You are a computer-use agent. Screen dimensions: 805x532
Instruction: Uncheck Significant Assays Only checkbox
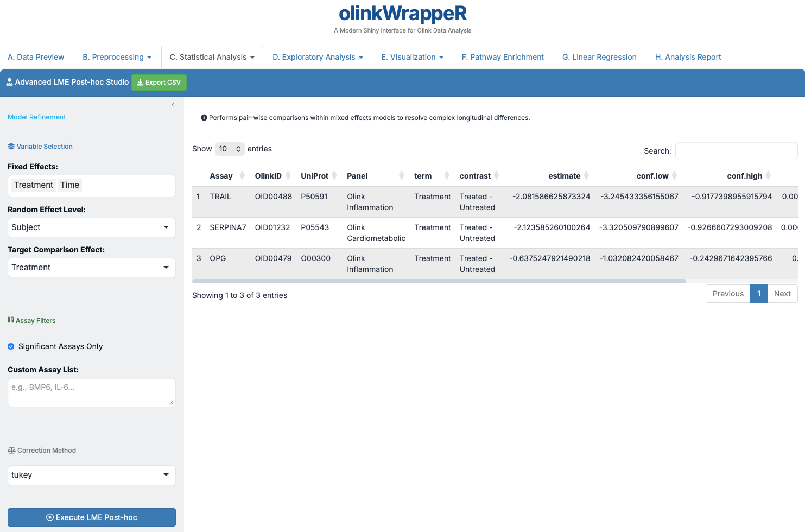pyautogui.click(x=11, y=346)
